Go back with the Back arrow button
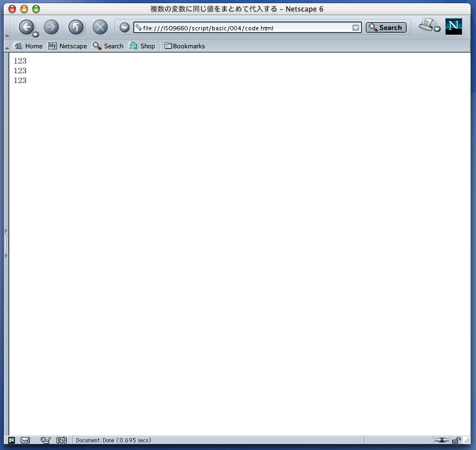Screen dimensions: 476x450 click(27, 27)
